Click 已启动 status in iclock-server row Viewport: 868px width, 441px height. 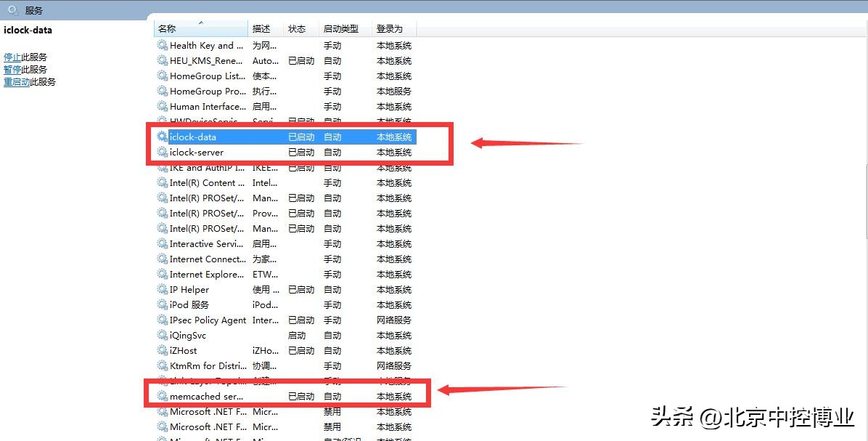pos(301,153)
